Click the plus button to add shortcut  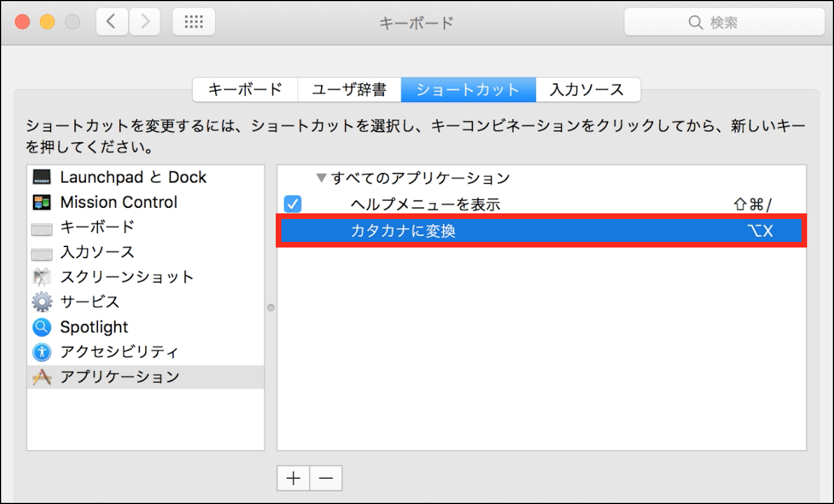(x=293, y=478)
